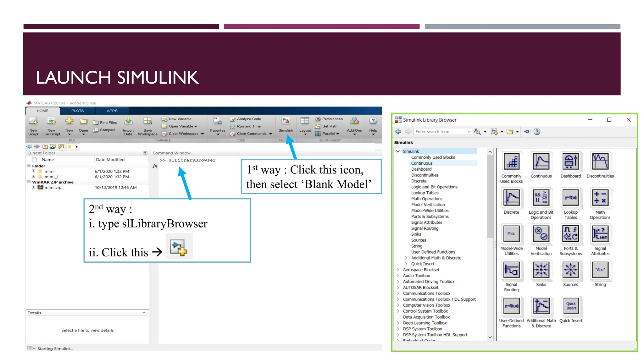
Task: Open the Sinks library icon
Action: (541, 270)
